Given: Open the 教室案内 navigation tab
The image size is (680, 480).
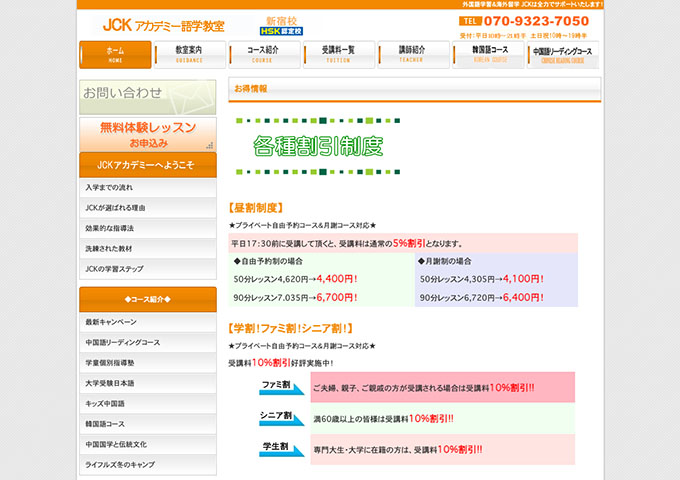Looking at the screenshot, I should pyautogui.click(x=190, y=55).
